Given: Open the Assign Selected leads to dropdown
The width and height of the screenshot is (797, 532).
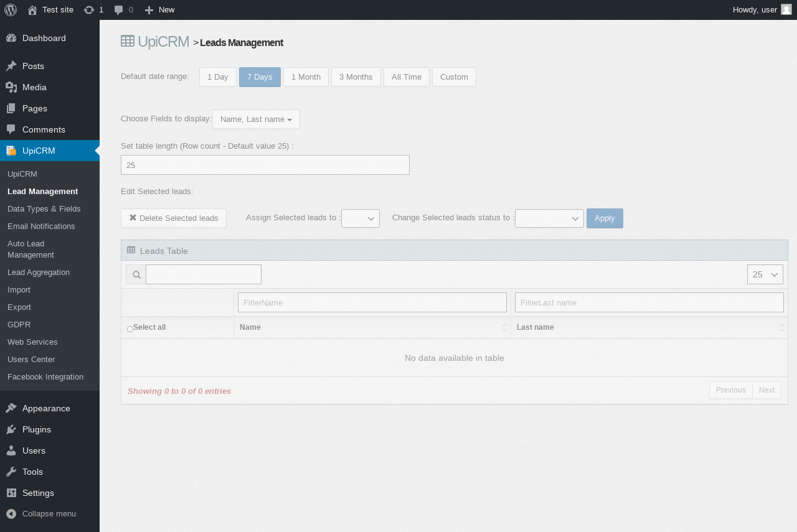Looking at the screenshot, I should coord(361,218).
